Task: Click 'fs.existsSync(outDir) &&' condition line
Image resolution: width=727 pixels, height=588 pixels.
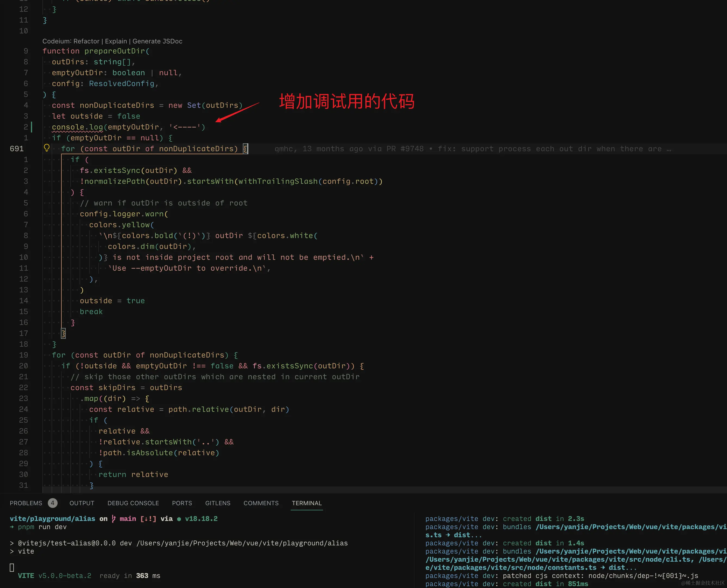Action: pos(136,170)
